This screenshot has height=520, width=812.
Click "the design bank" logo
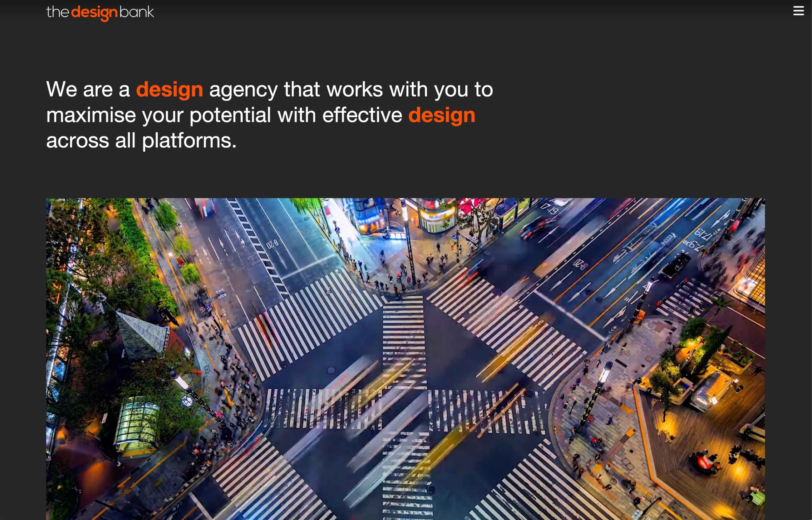tap(100, 13)
